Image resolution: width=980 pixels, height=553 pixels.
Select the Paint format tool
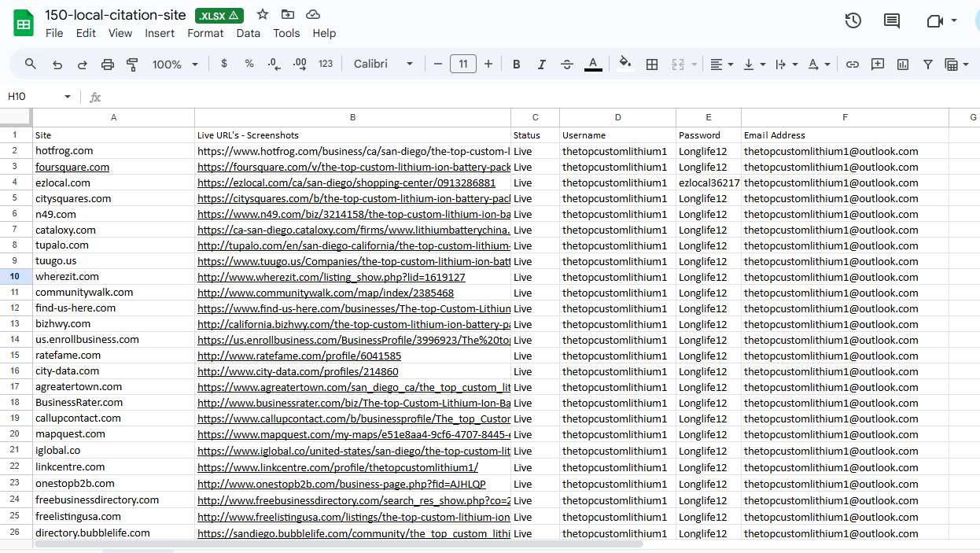point(132,65)
